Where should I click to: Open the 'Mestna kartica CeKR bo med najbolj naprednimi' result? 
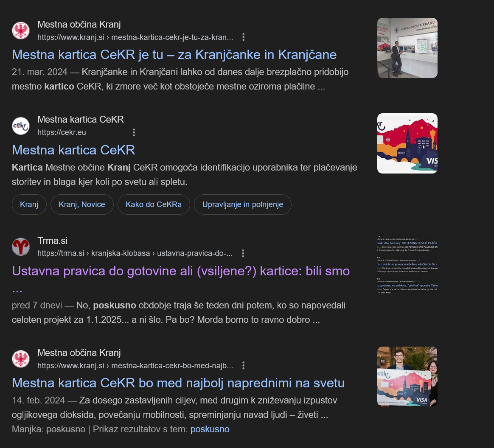tap(178, 383)
